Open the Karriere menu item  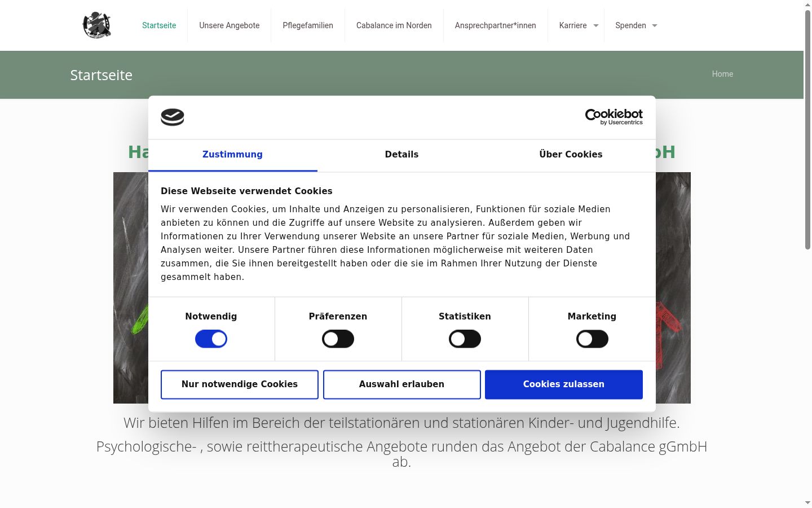[x=573, y=25]
